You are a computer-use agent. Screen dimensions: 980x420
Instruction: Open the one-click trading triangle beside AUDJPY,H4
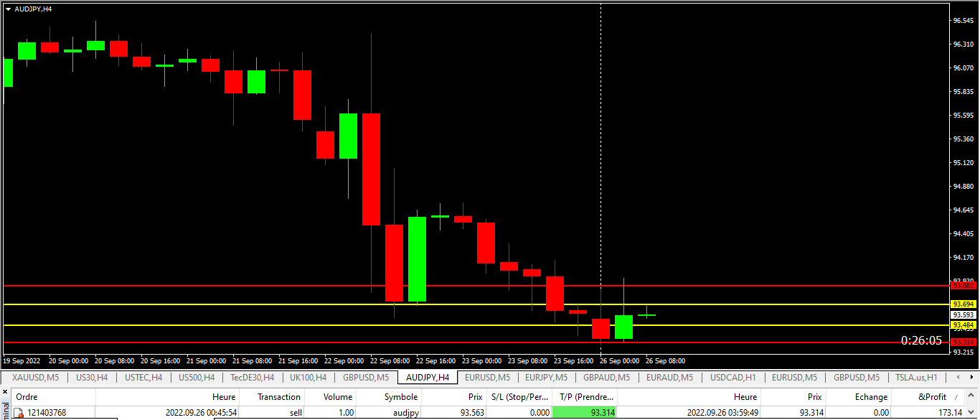(x=8, y=9)
